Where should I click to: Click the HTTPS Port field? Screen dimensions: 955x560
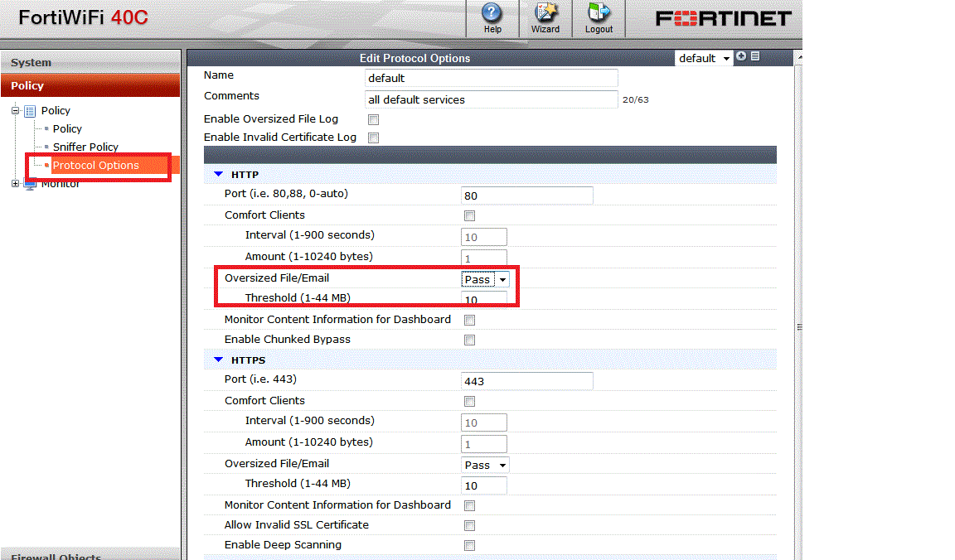coord(527,381)
